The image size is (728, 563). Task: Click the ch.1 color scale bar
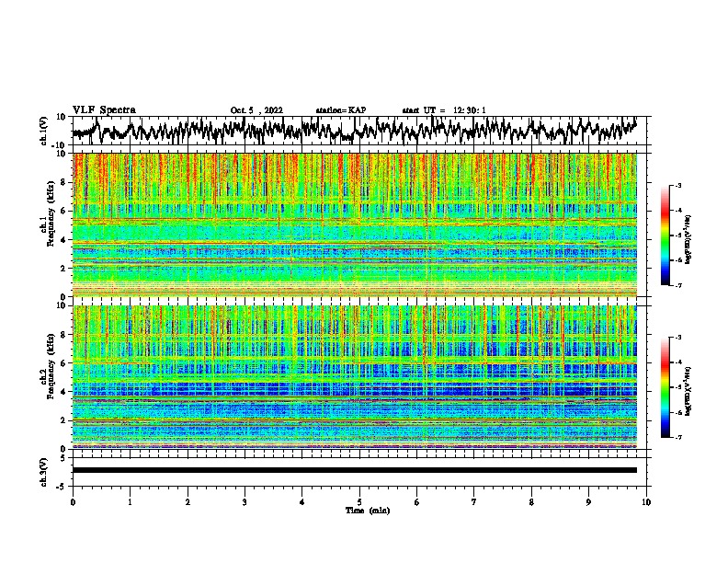point(665,236)
